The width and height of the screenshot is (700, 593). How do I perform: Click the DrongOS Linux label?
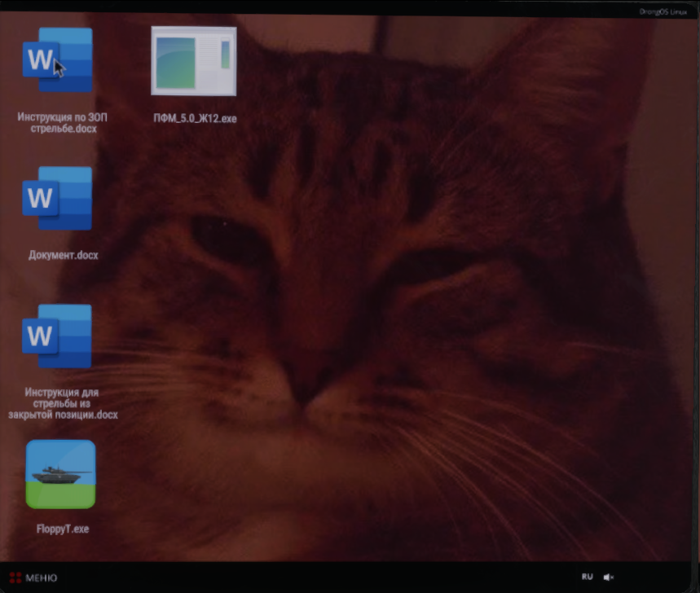(661, 11)
